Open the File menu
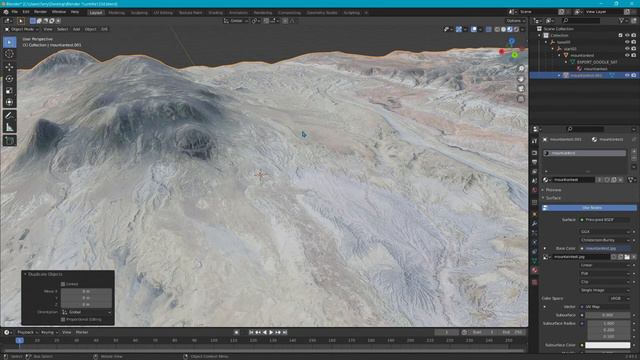This screenshot has width=640, height=360. point(15,12)
